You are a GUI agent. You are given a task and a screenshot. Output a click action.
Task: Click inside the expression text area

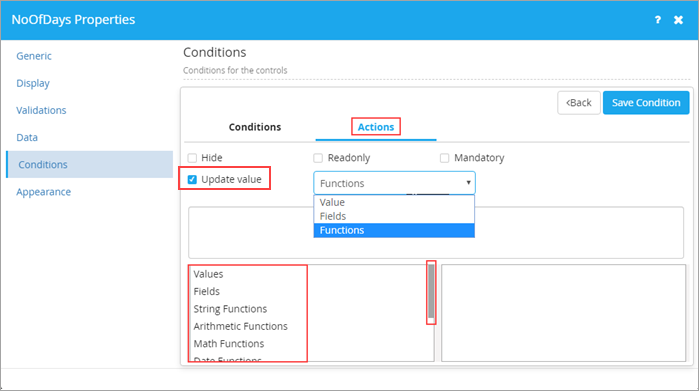[436, 232]
